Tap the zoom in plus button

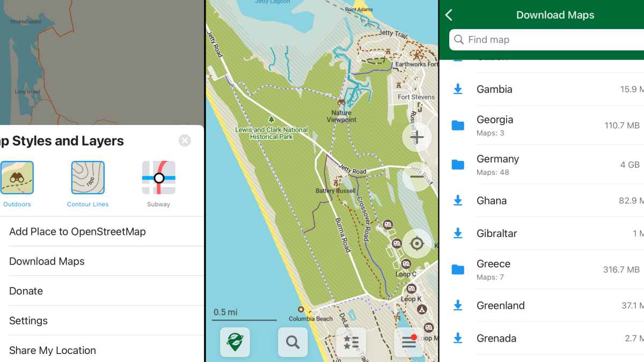pyautogui.click(x=417, y=138)
